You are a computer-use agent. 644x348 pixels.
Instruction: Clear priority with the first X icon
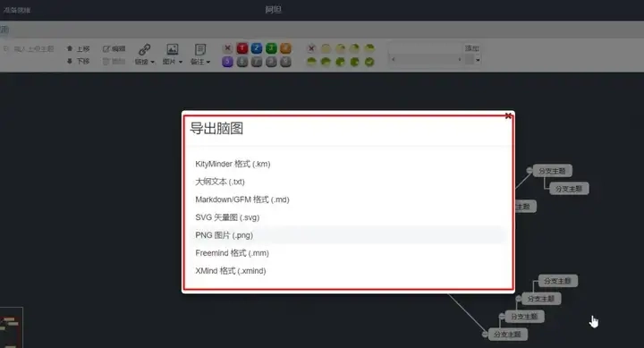pos(227,48)
